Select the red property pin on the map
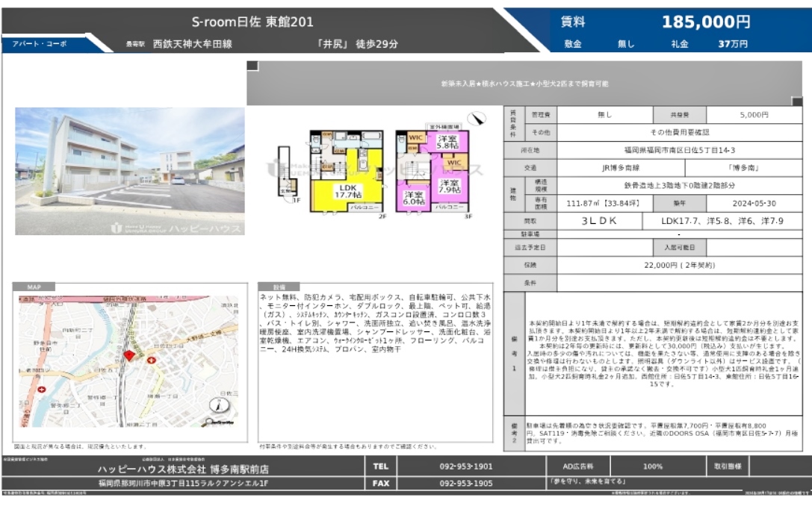 tap(129, 355)
